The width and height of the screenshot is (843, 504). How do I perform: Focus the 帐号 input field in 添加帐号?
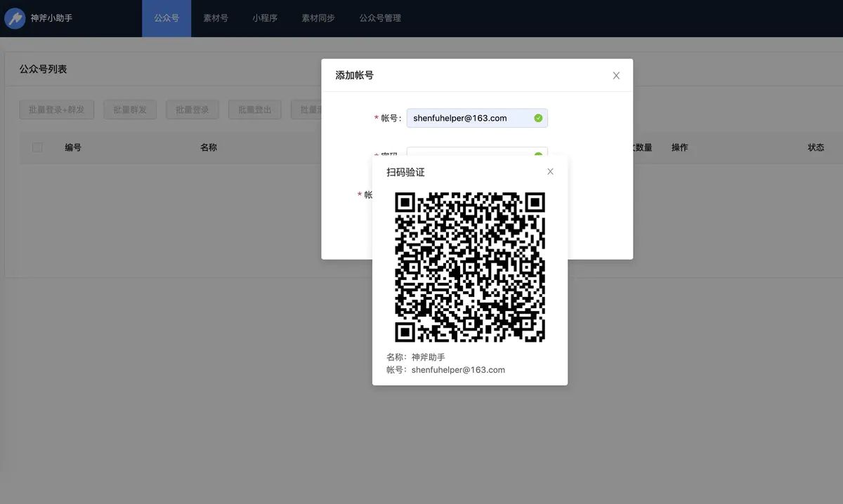click(477, 118)
